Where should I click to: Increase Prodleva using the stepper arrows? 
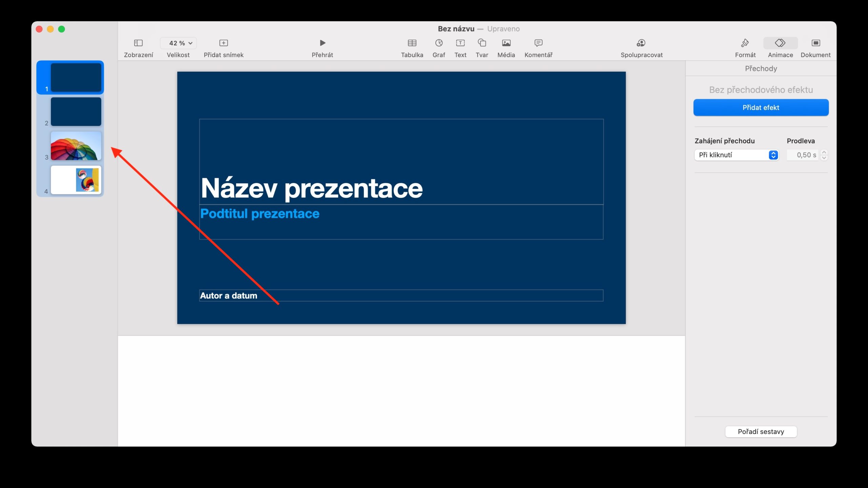coord(824,153)
